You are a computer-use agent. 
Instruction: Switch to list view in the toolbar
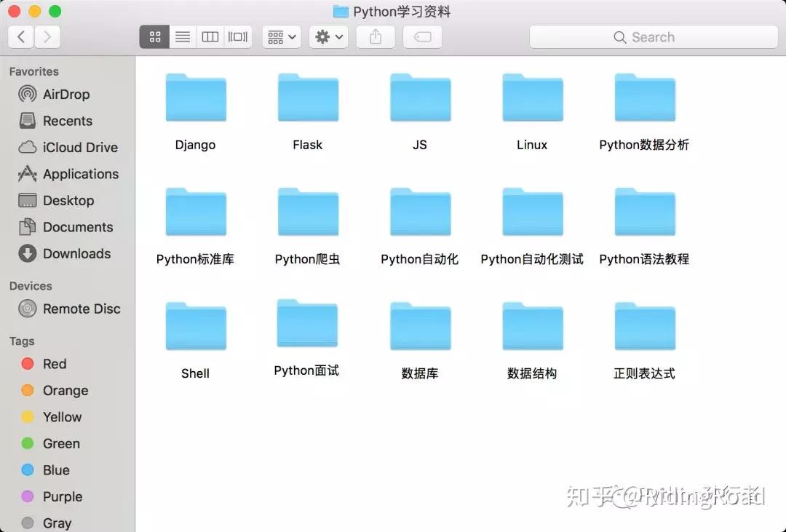click(x=182, y=36)
